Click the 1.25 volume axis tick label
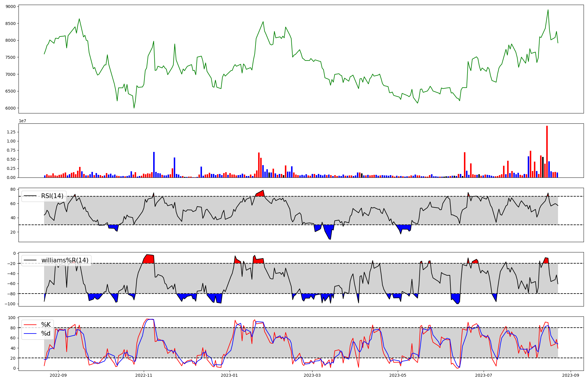Screen dimensions: 588x382 coord(11,132)
